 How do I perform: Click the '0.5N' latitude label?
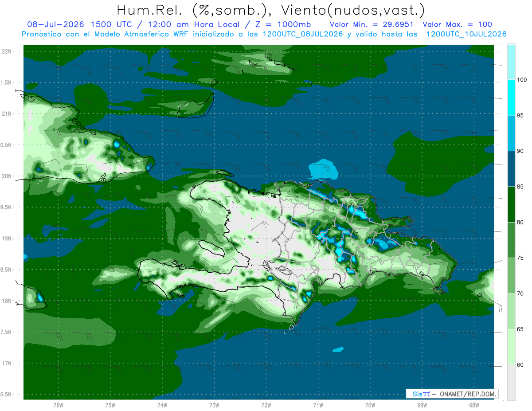[x=7, y=145]
